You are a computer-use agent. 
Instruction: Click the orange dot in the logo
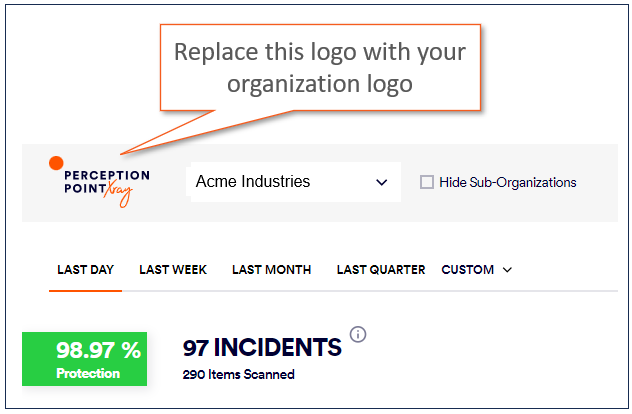coord(56,162)
